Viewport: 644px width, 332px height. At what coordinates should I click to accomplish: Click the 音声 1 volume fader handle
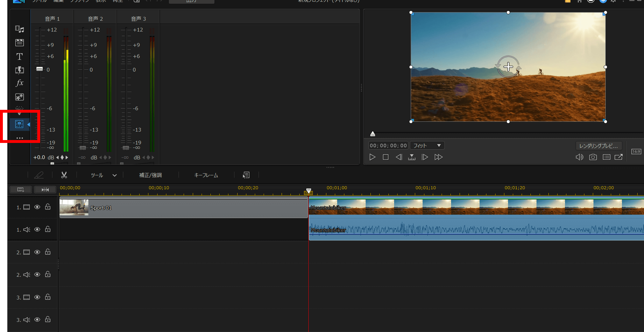point(39,69)
